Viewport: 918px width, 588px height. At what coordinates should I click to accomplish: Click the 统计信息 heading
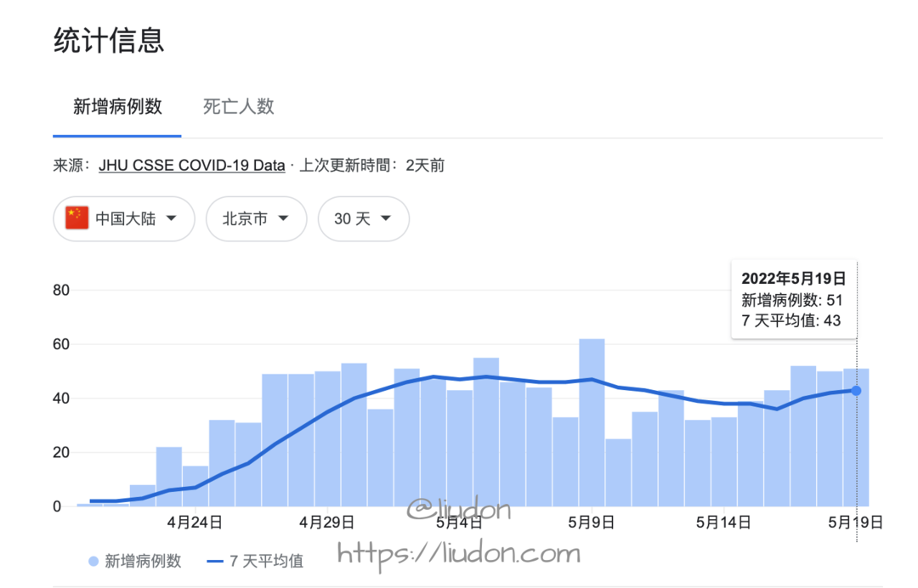pyautogui.click(x=109, y=41)
